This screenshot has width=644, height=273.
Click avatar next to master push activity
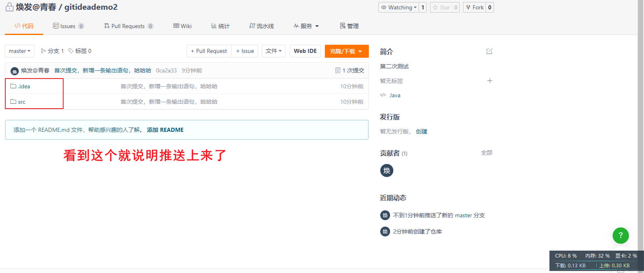(385, 215)
